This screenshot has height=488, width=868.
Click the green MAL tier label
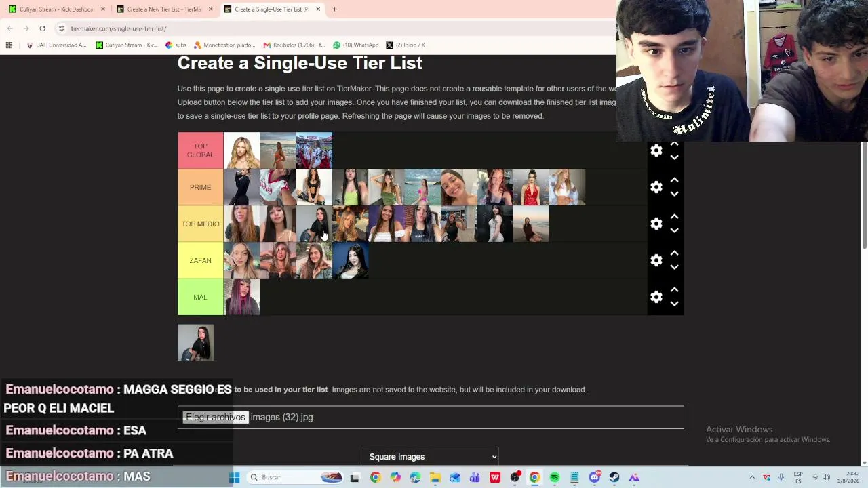200,297
